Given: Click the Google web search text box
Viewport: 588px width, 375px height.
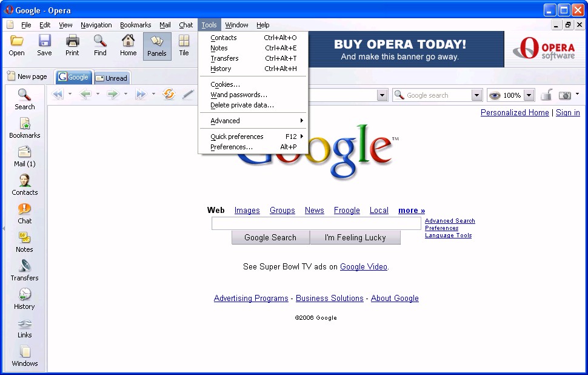Looking at the screenshot, I should pyautogui.click(x=316, y=223).
